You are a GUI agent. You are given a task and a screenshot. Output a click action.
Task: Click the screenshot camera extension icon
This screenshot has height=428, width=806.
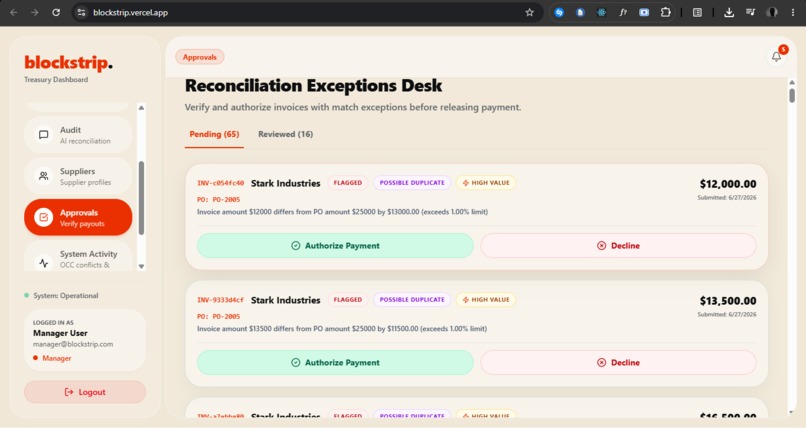click(644, 12)
